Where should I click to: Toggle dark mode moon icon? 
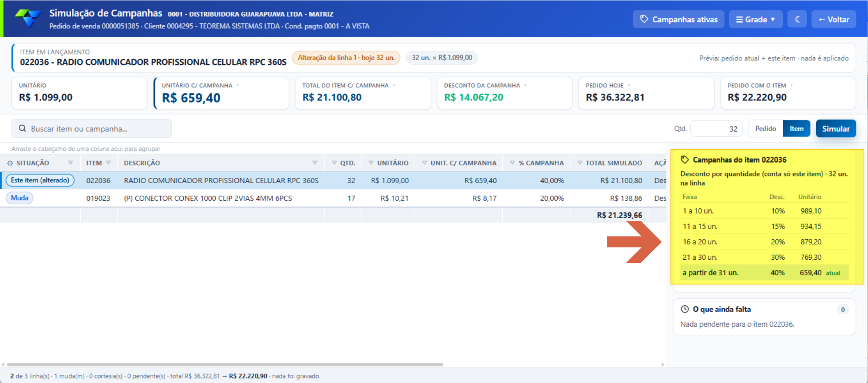[x=797, y=19]
